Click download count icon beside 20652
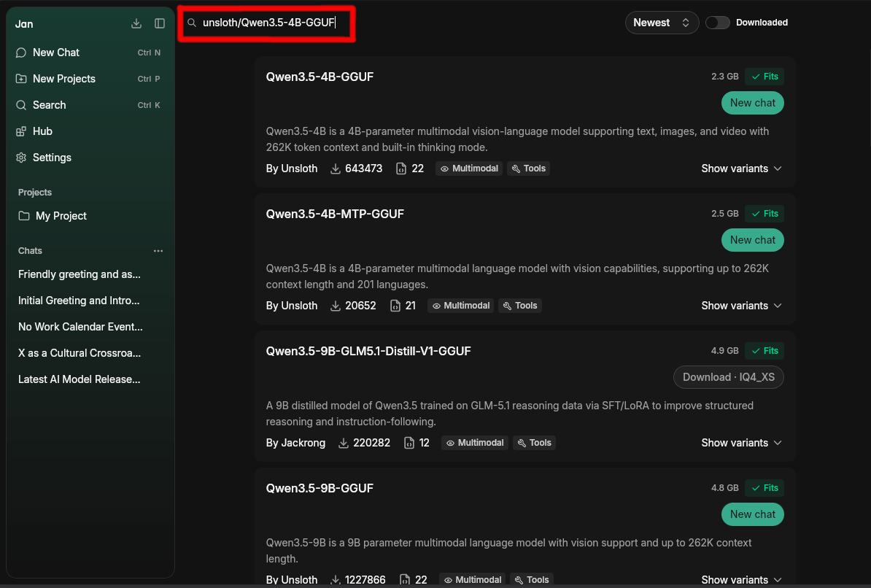 tap(336, 306)
